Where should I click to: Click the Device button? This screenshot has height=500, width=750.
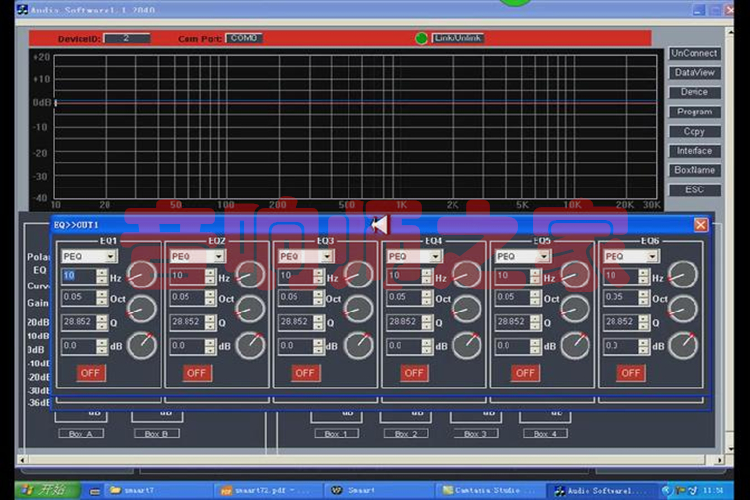695,92
